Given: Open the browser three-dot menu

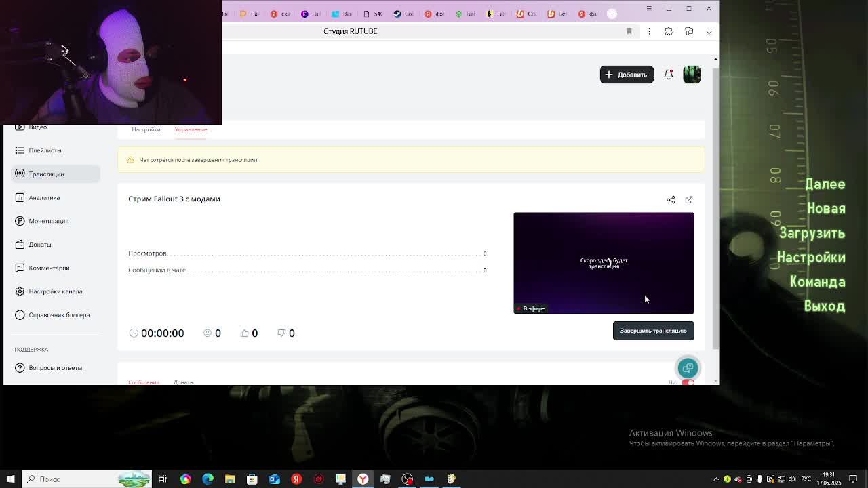Looking at the screenshot, I should (649, 31).
